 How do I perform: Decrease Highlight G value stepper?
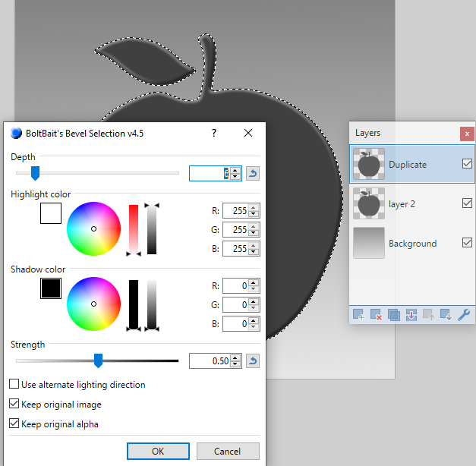point(254,233)
